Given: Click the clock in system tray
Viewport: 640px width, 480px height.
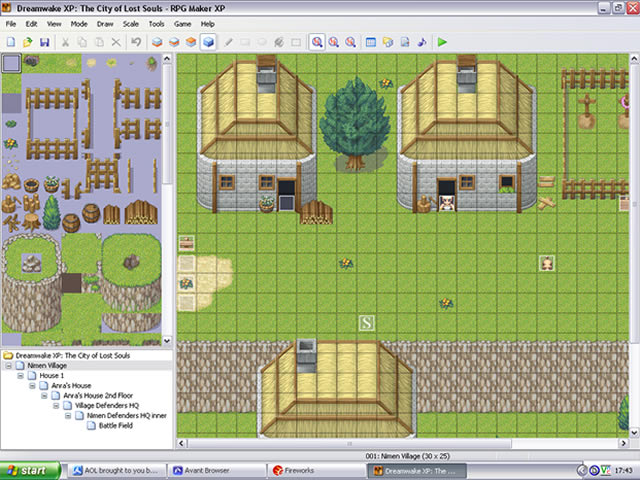Looking at the screenshot, I should pyautogui.click(x=623, y=471).
